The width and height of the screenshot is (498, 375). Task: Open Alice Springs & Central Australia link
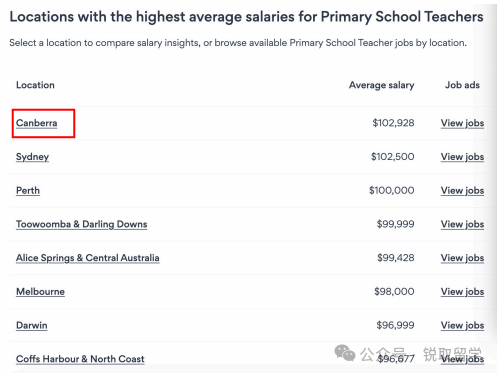coord(88,258)
